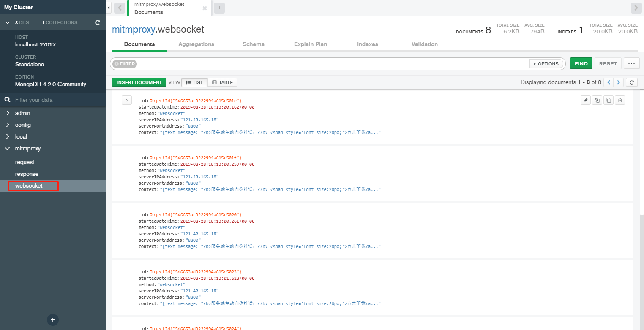
Task: Open the Aggregations tab
Action: tap(196, 44)
